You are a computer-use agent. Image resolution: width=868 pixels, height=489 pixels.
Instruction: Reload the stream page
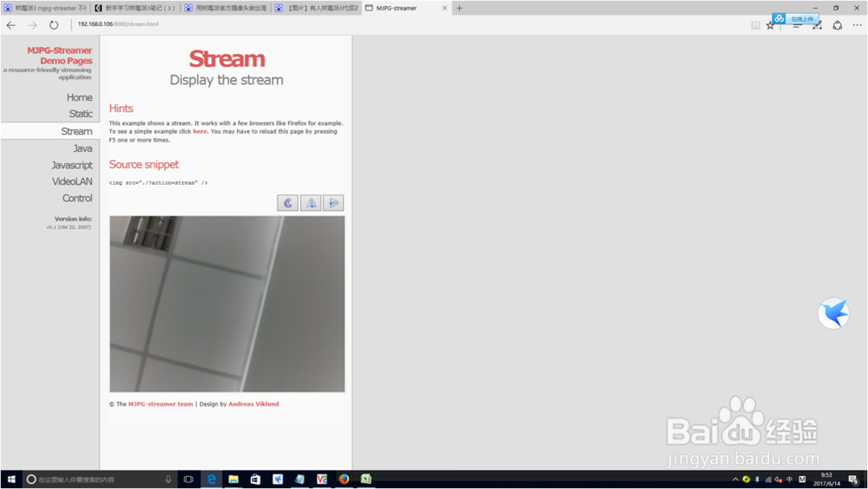54,25
